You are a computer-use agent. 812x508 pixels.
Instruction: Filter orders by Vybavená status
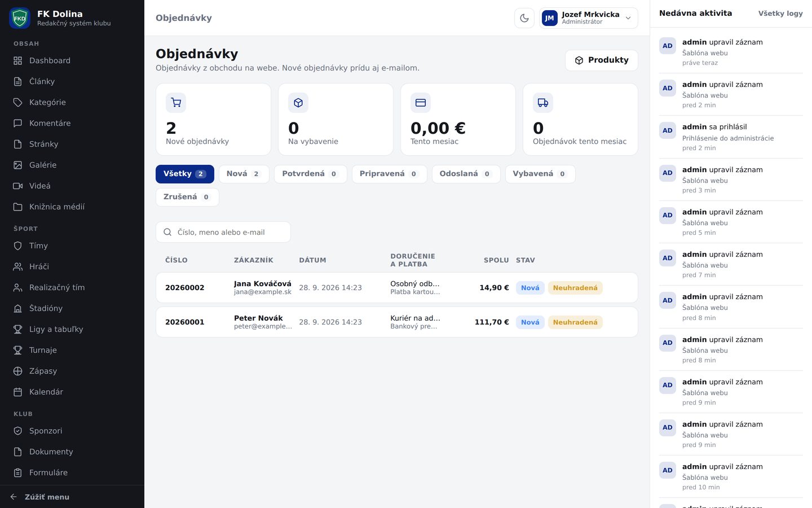(540, 174)
